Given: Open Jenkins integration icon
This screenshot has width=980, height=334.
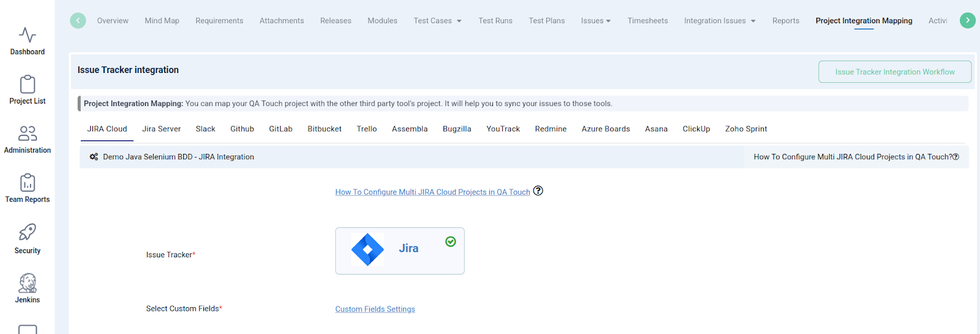Looking at the screenshot, I should [x=28, y=283].
